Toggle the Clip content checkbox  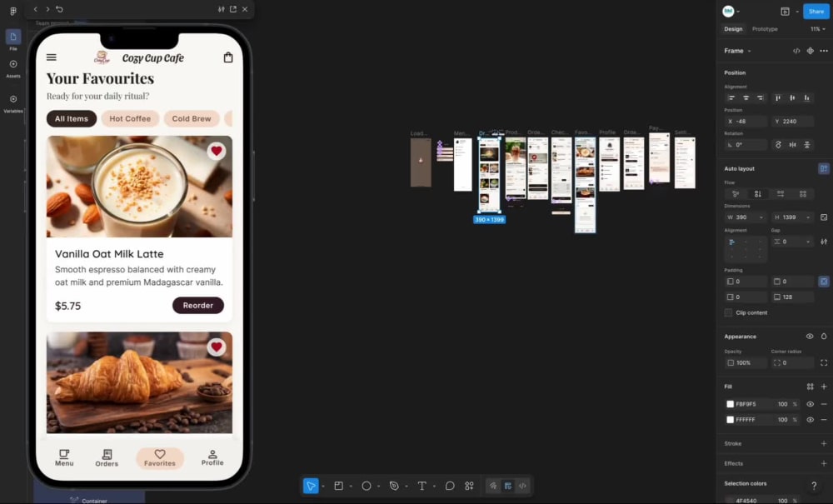tap(728, 312)
